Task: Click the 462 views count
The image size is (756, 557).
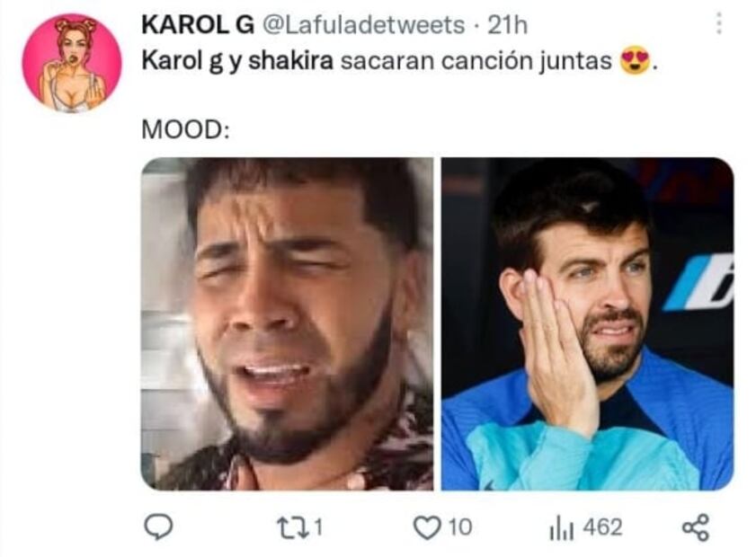Action: pos(602,527)
